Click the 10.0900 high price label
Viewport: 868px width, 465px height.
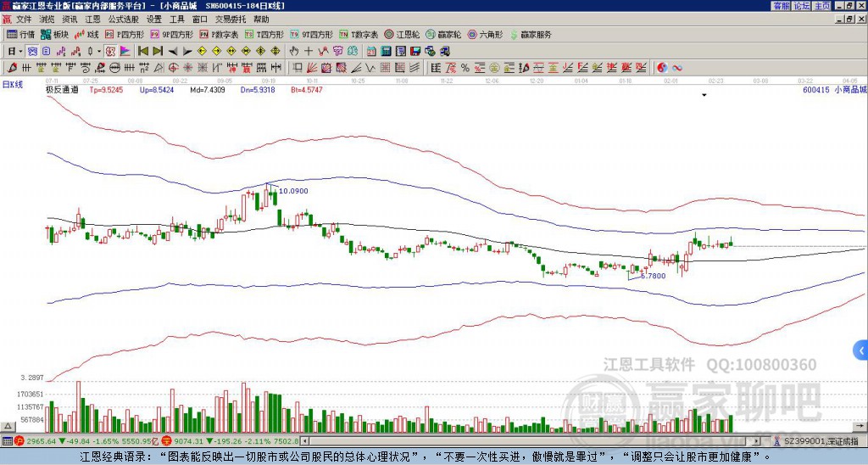point(293,191)
